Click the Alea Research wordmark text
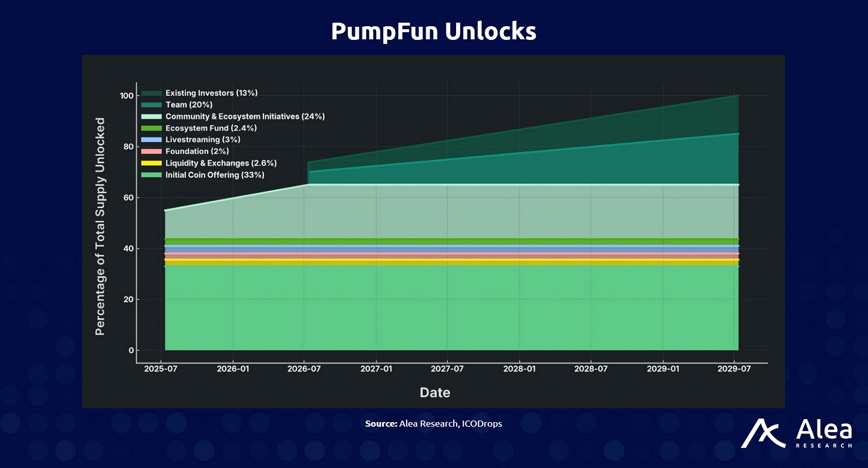This screenshot has height=468, width=868. pyautogui.click(x=820, y=433)
